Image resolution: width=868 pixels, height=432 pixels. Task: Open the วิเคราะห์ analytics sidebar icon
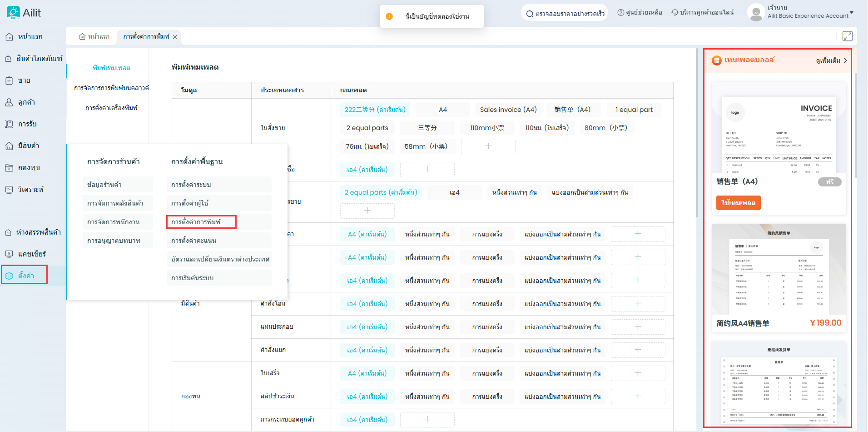point(9,190)
